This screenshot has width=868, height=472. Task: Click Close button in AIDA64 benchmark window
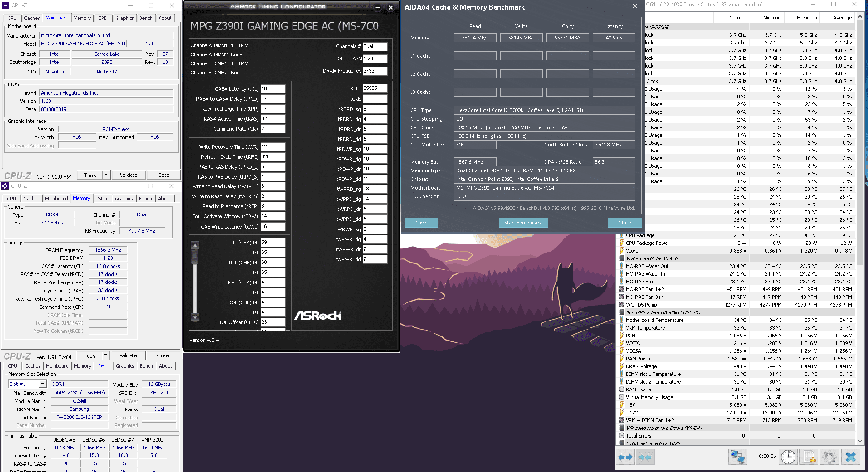coord(624,223)
